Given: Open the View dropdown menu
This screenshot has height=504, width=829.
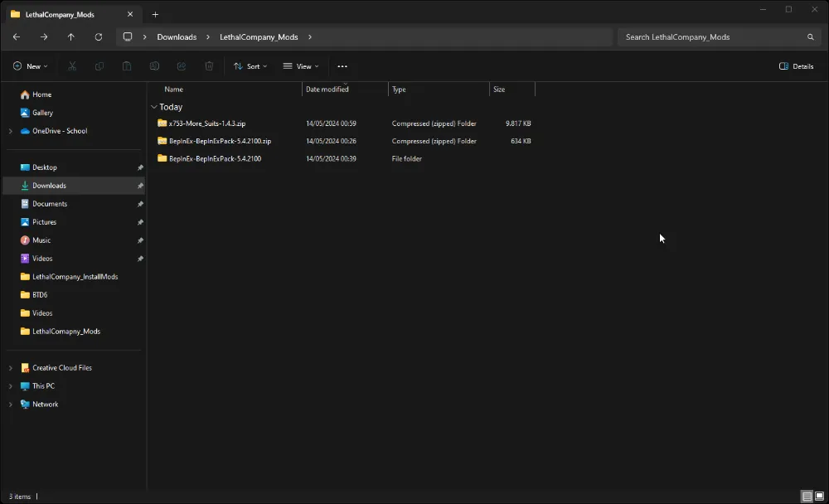Looking at the screenshot, I should pyautogui.click(x=302, y=65).
